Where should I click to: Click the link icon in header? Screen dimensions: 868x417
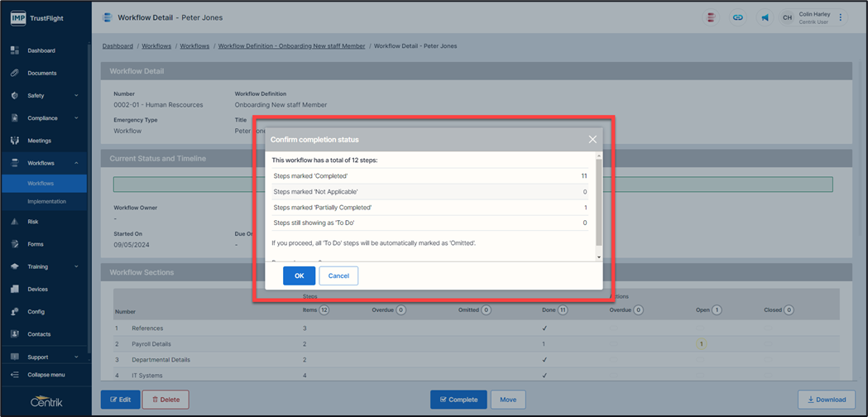(738, 17)
